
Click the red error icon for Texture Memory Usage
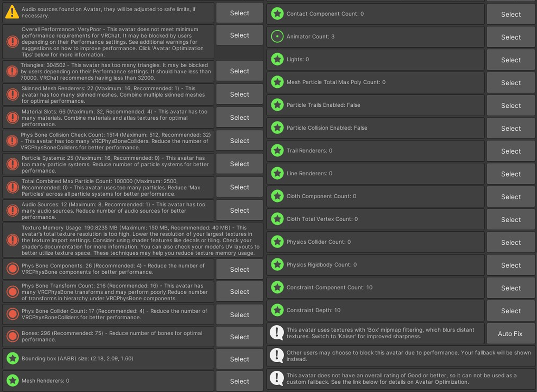(x=13, y=240)
